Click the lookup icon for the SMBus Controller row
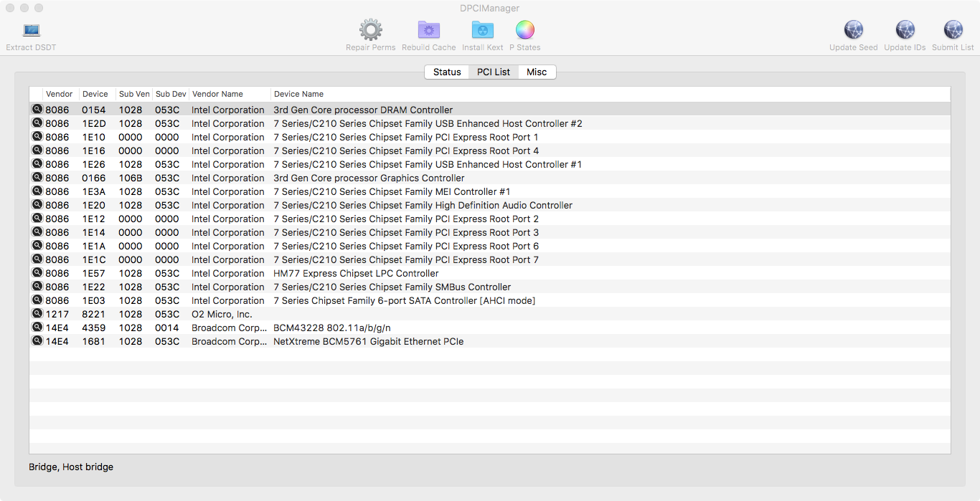The image size is (980, 501). point(37,286)
